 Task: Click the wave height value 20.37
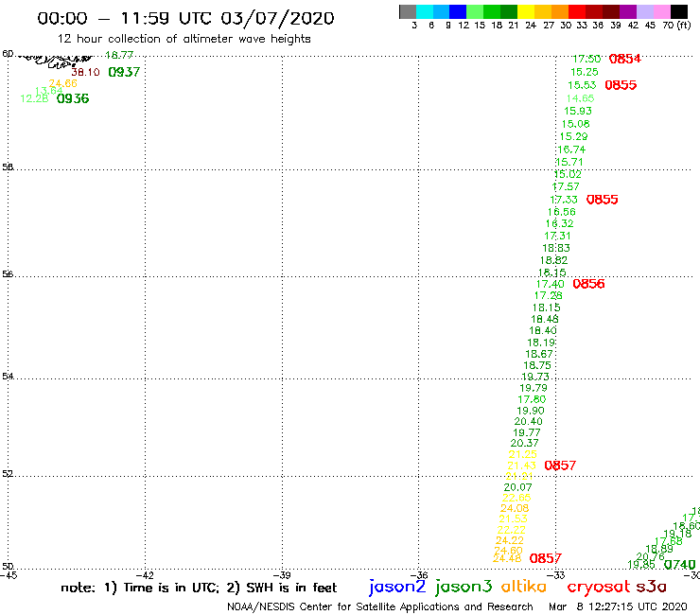click(525, 443)
